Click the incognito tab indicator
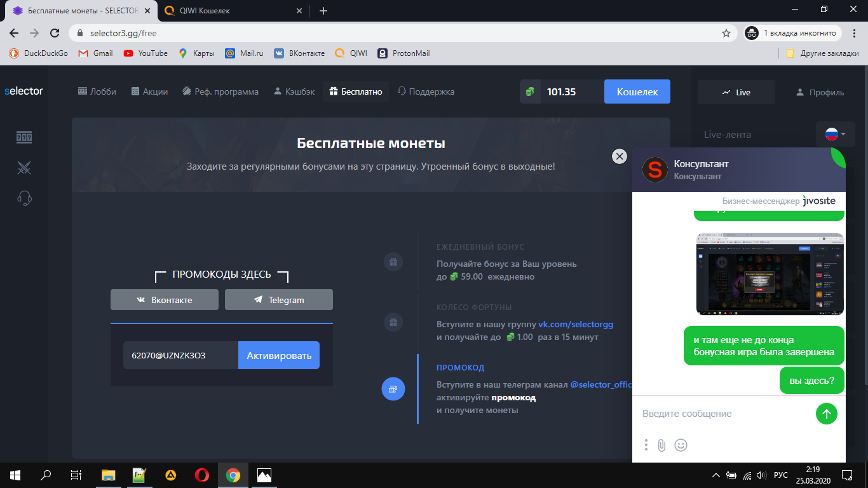 pyautogui.click(x=792, y=33)
